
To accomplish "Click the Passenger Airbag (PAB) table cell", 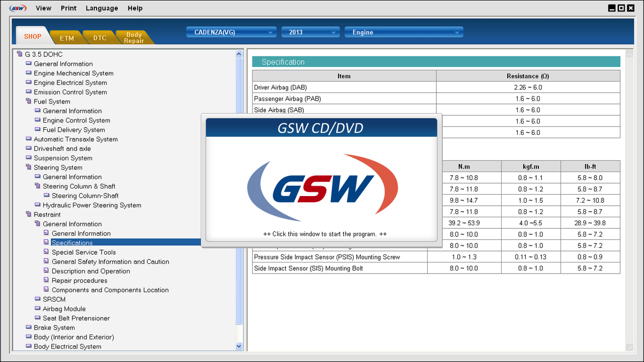I will click(344, 99).
